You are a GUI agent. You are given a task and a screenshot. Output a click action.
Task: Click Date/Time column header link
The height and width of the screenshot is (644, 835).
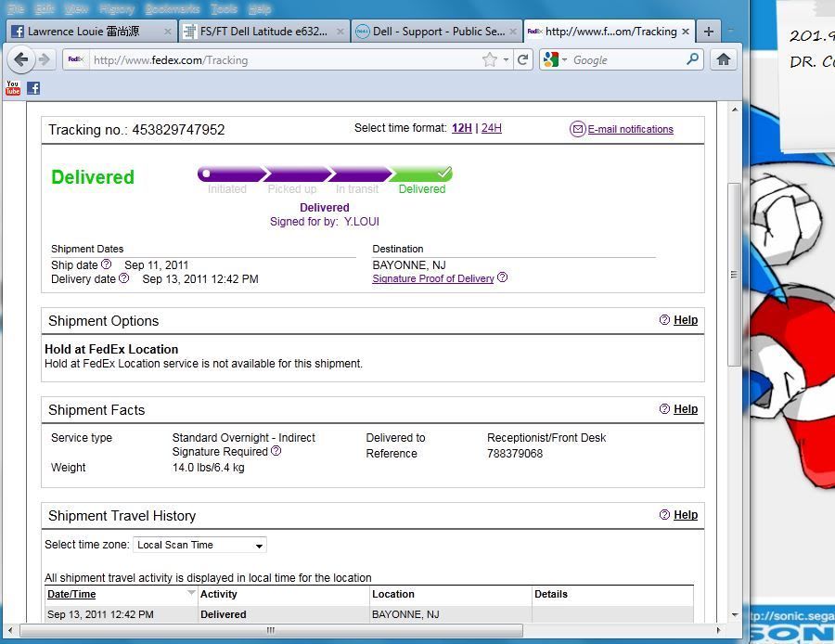pos(71,594)
